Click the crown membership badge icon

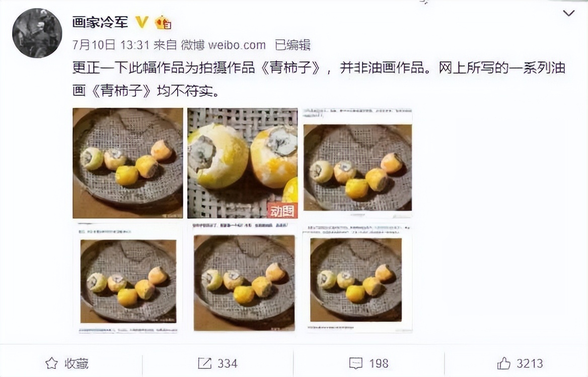coord(164,23)
